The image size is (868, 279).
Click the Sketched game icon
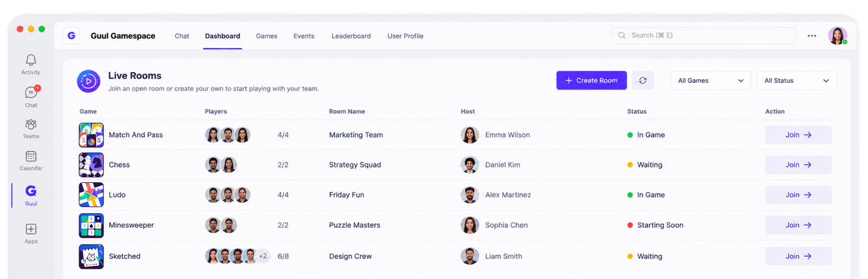[x=91, y=256]
